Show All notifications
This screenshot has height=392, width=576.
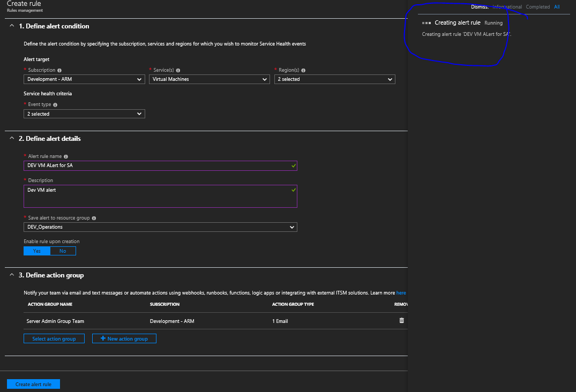coord(557,7)
